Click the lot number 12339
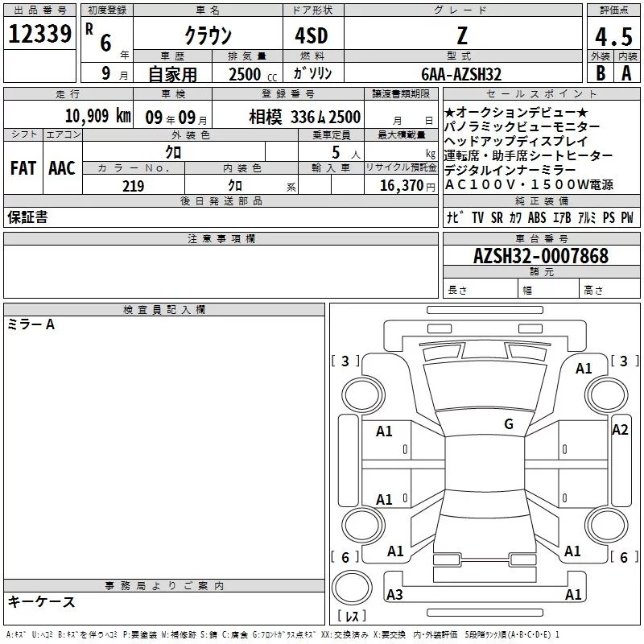Image resolution: width=644 pixels, height=644 pixels. coord(39,34)
